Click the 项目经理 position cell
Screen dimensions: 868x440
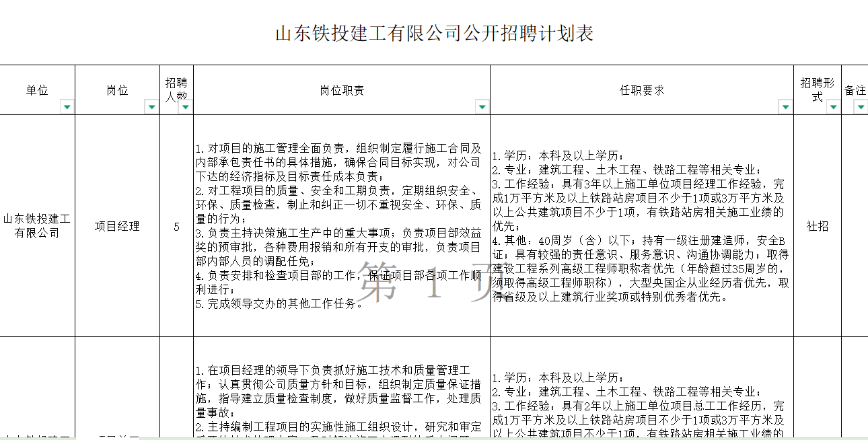(x=117, y=226)
